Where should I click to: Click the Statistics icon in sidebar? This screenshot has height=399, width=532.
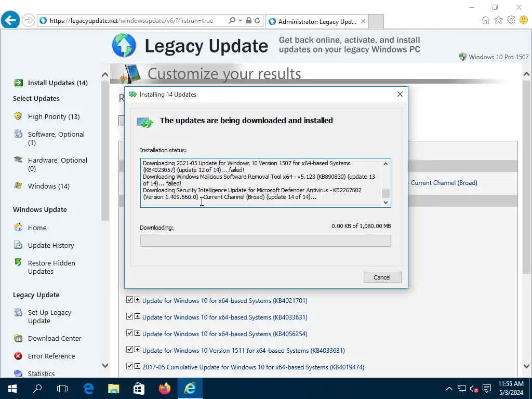tap(18, 373)
